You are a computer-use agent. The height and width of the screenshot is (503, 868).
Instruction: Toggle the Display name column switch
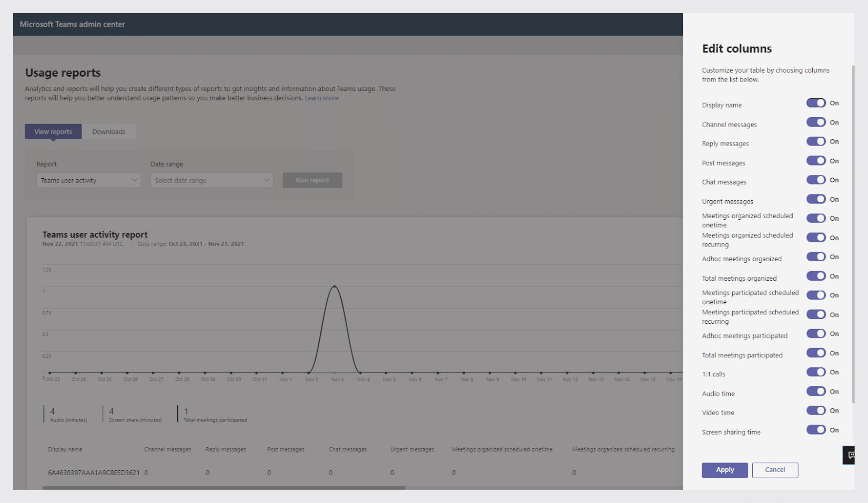coord(816,103)
